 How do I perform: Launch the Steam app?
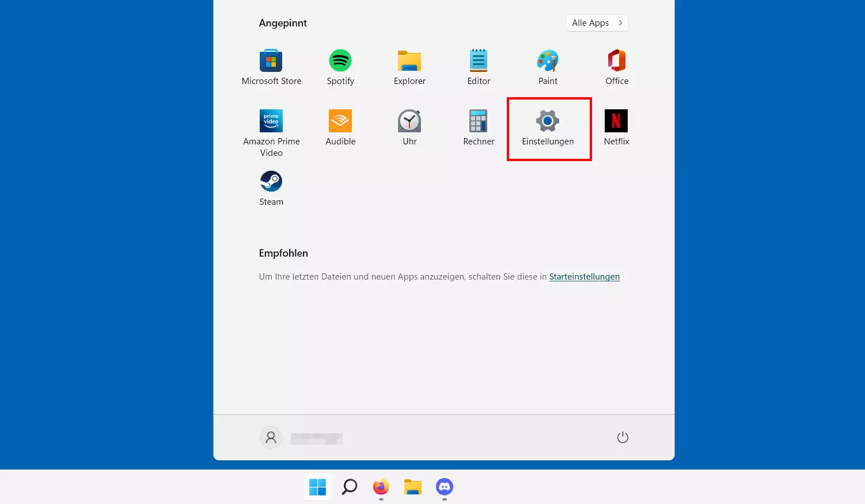(x=271, y=188)
